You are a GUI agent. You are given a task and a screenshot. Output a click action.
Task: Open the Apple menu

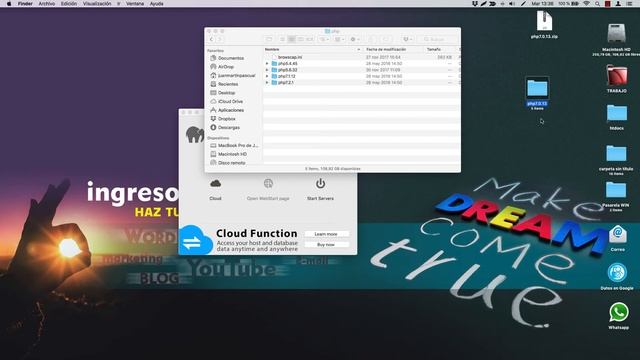pyautogui.click(x=9, y=4)
